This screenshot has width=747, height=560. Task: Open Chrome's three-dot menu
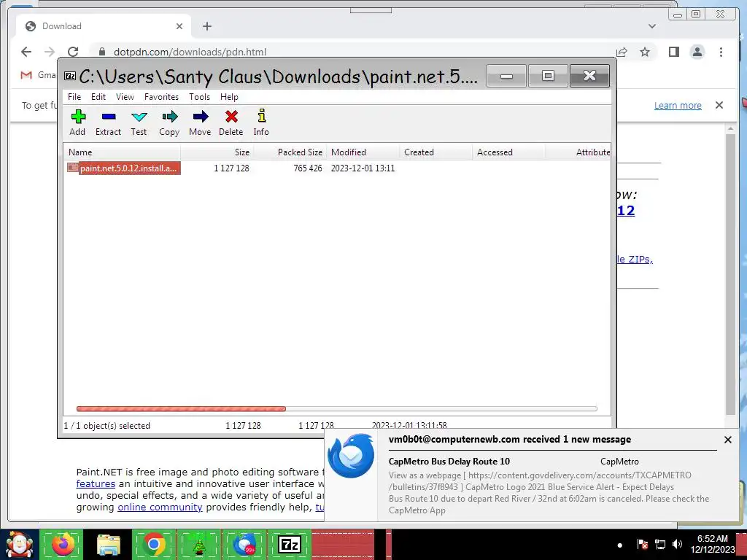tap(721, 52)
